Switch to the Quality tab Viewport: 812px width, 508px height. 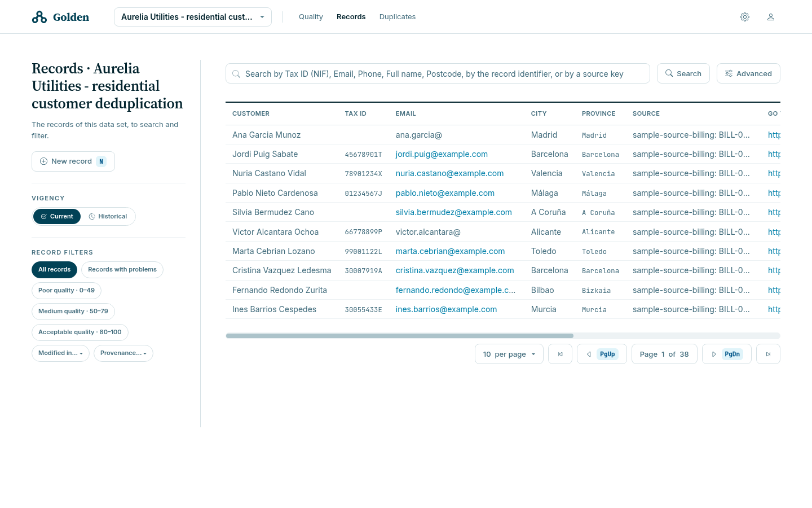tap(311, 17)
